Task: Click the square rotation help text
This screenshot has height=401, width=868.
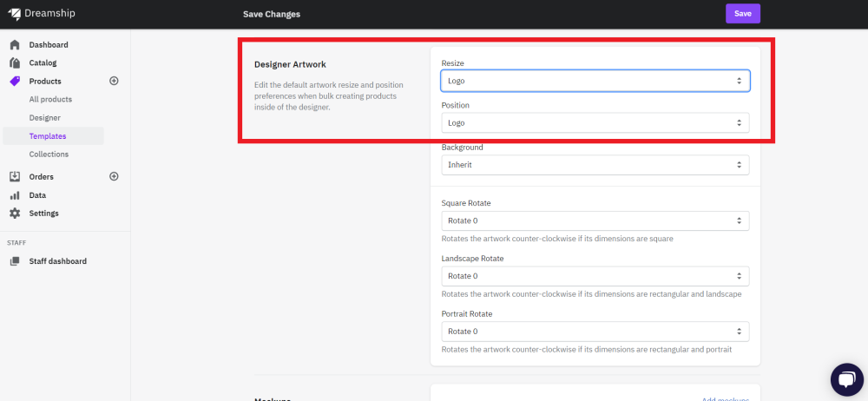Action: (557, 239)
